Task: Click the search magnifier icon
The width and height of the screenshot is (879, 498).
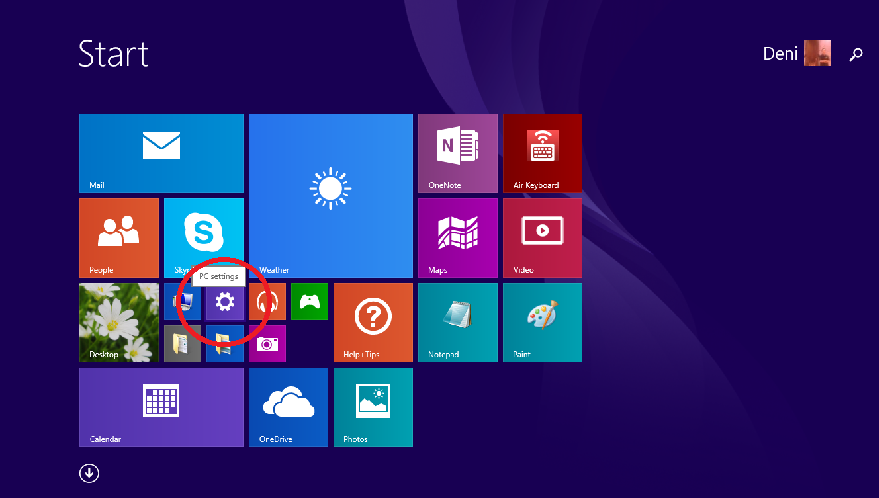Action: (856, 54)
